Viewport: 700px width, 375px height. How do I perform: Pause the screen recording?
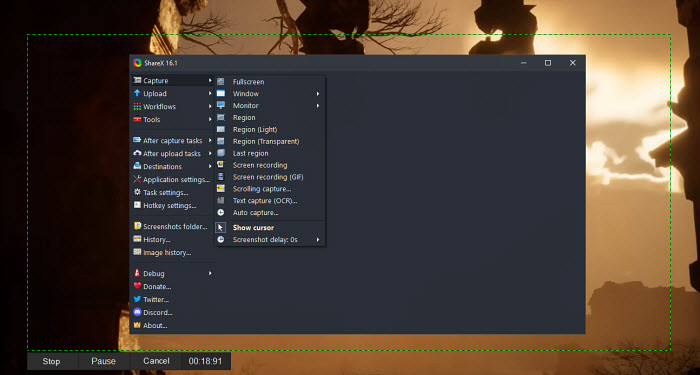[x=104, y=361]
